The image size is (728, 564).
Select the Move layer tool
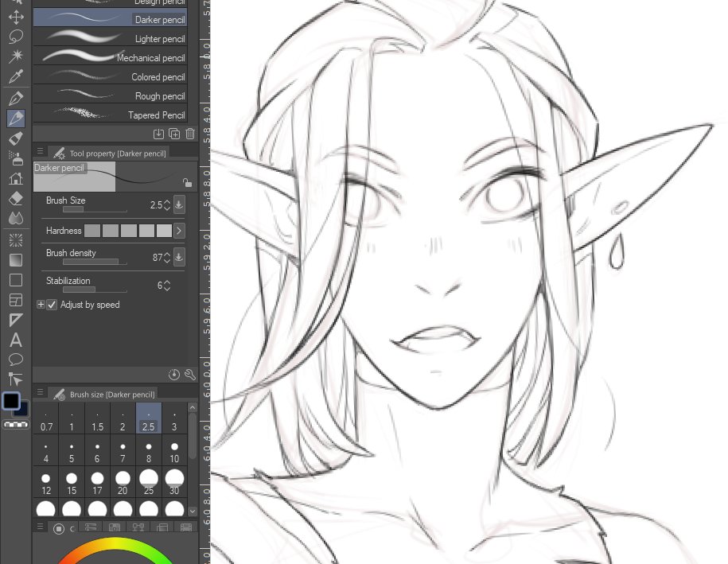tap(16, 18)
